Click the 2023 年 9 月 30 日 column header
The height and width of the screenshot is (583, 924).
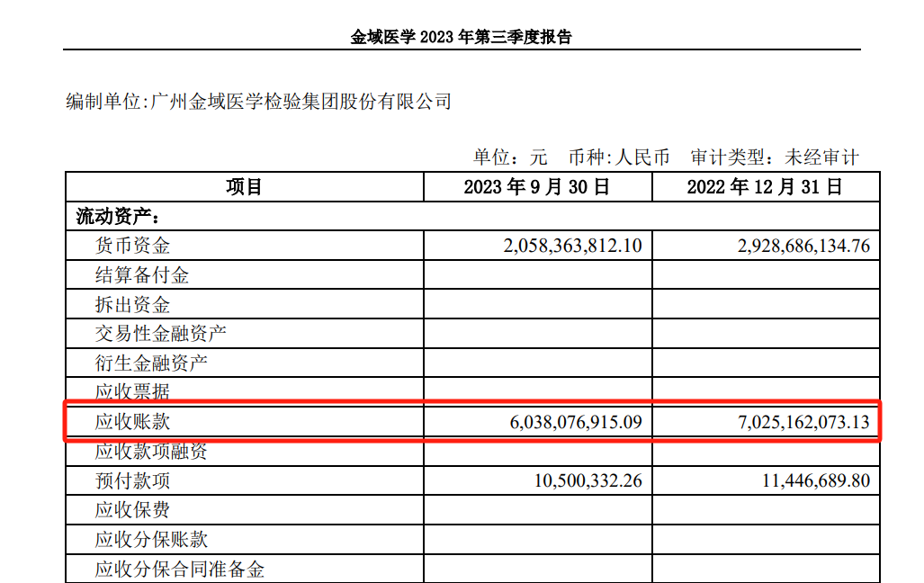pos(537,187)
